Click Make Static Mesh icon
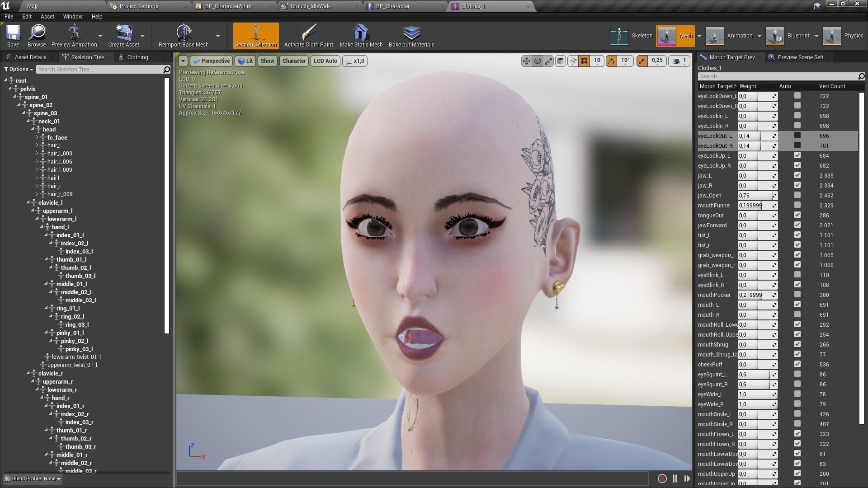Viewport: 868px width, 488px height. pos(361,33)
